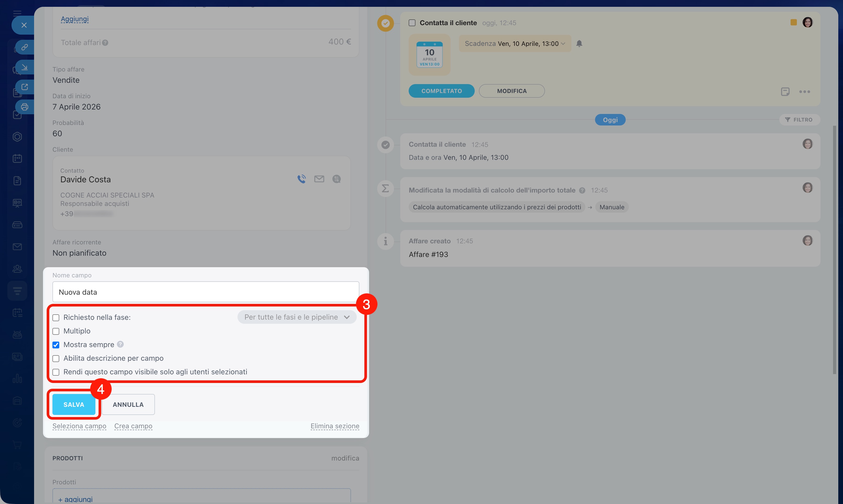The image size is (843, 504).
Task: Click the Oggi timeline label
Action: click(x=610, y=120)
